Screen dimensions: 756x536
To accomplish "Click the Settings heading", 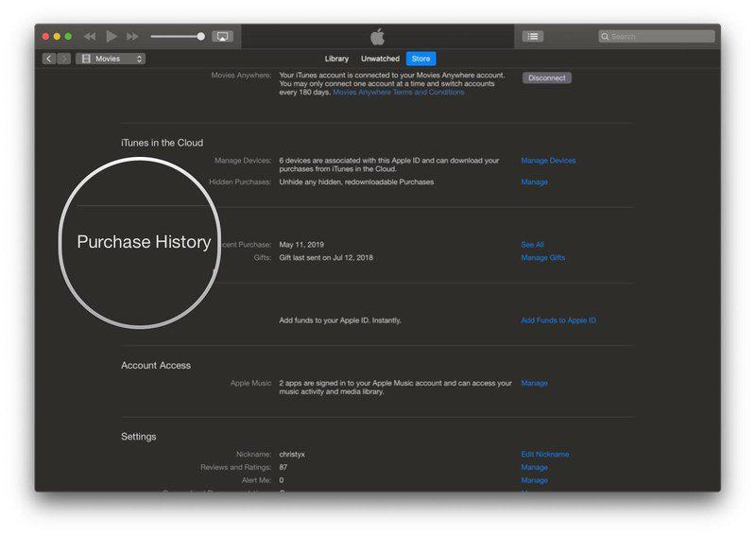I will click(138, 436).
